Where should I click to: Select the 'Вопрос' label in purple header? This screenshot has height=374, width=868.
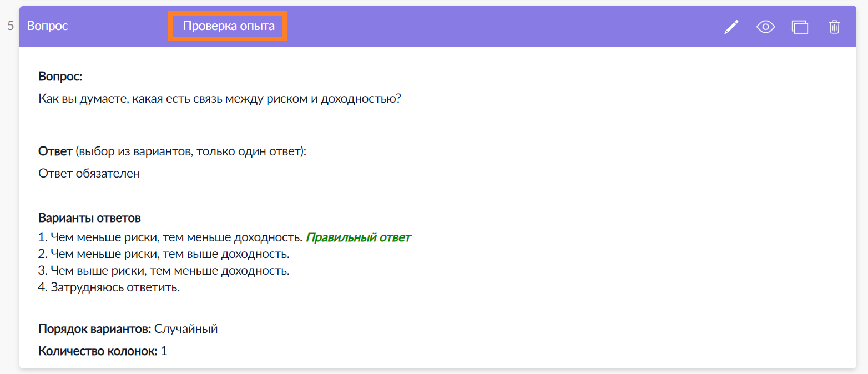pos(48,26)
